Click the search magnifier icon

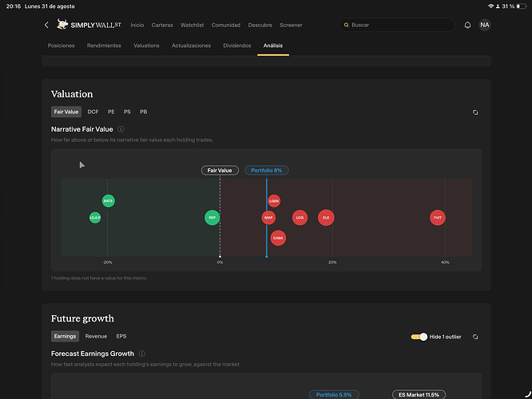[x=346, y=25]
